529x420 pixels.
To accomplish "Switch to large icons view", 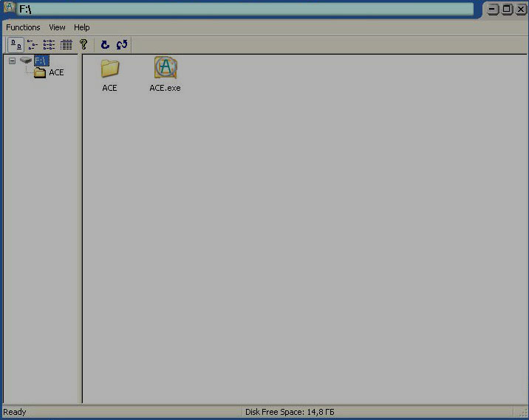I will pos(15,45).
